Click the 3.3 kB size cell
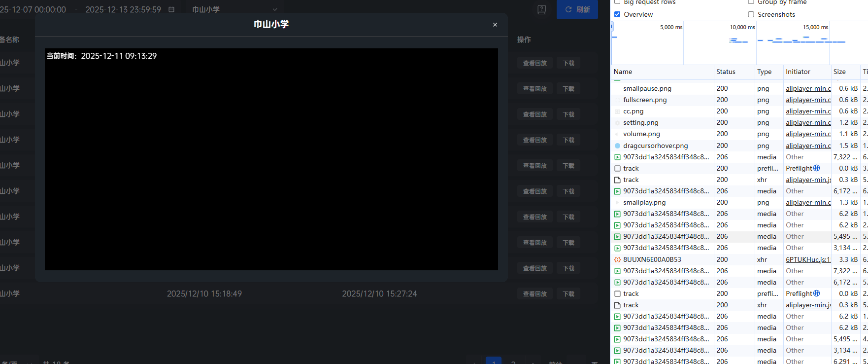This screenshot has height=364, width=868. click(x=848, y=260)
